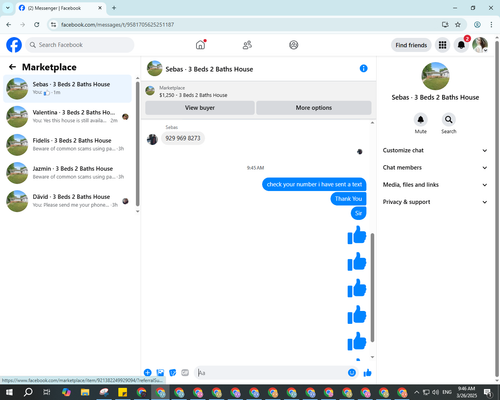Open Jazmin conversation in the list
The width and height of the screenshot is (500, 400).
coord(67,173)
